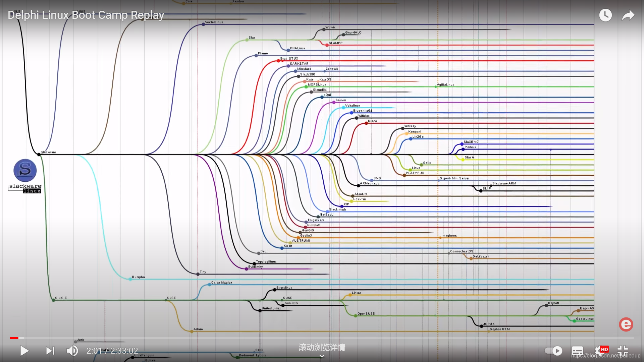Mute the video volume
The width and height of the screenshot is (644, 362).
pyautogui.click(x=72, y=351)
